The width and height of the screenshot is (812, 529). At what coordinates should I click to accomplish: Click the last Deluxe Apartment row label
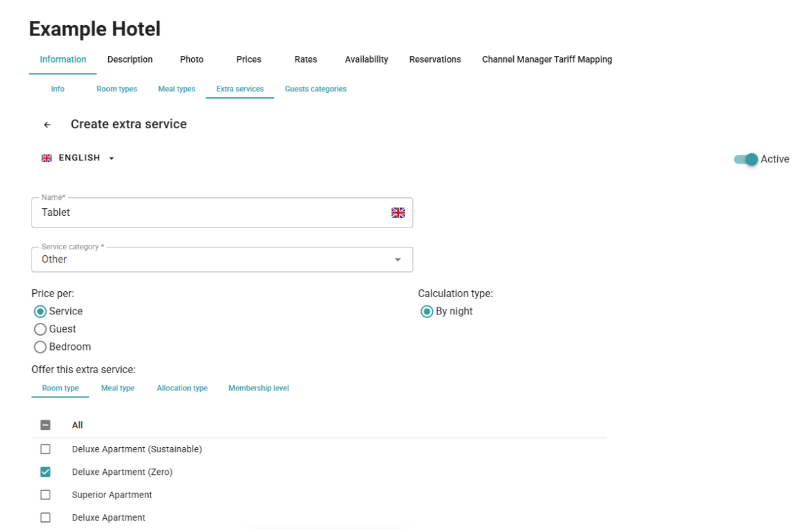click(x=109, y=517)
